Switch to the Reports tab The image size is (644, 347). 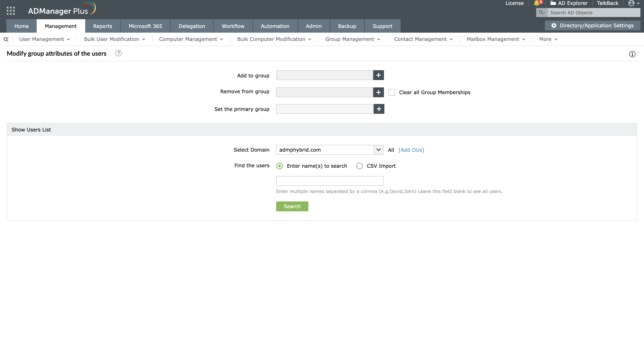[x=102, y=26]
